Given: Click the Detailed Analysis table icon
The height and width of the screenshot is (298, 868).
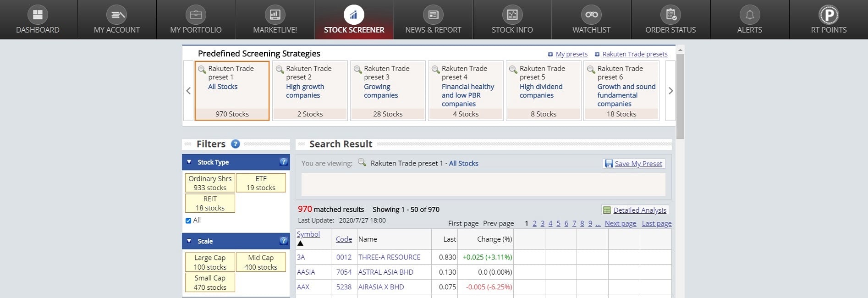Looking at the screenshot, I should (x=607, y=210).
